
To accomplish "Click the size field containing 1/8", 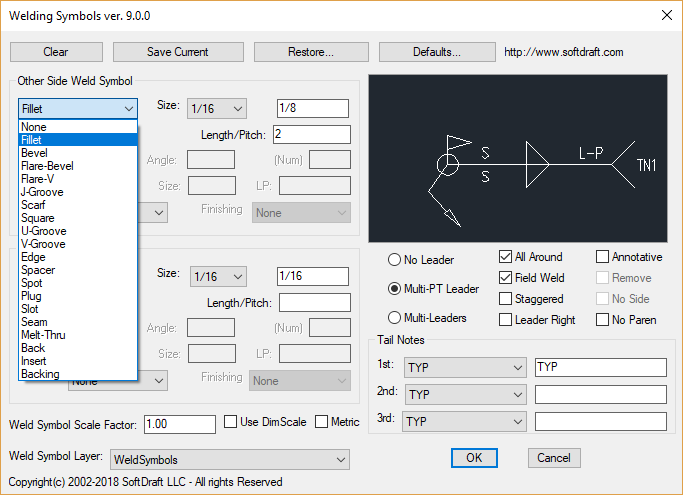I will [x=313, y=108].
